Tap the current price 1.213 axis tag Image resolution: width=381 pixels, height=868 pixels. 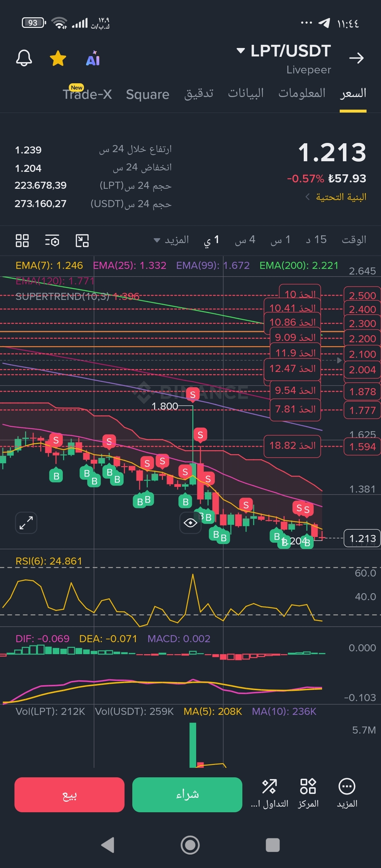pos(362,538)
